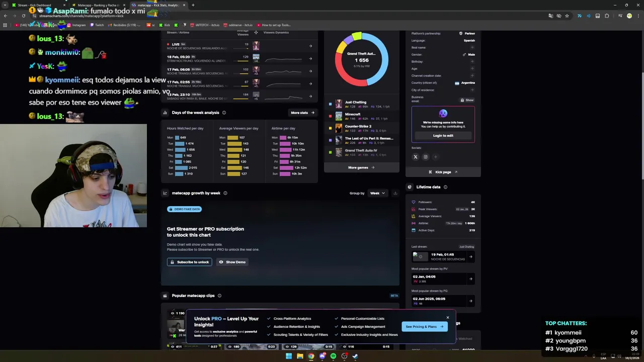The width and height of the screenshot is (644, 362).
Task: Click info icon next to Popular matecapp clips
Action: pyautogui.click(x=219, y=296)
